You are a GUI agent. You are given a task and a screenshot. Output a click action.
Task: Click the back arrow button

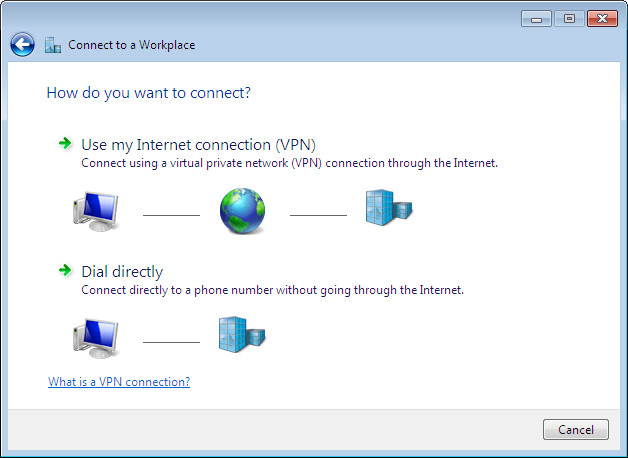(x=22, y=45)
